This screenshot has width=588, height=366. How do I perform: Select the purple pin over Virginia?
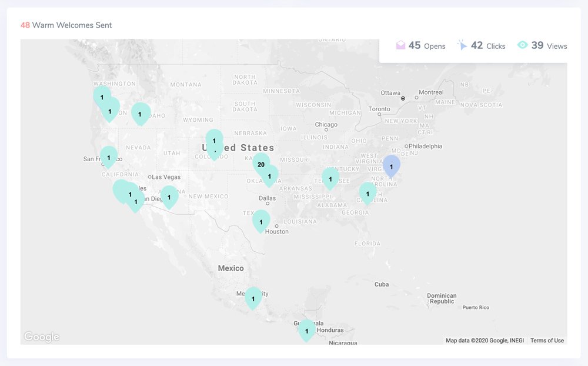click(390, 167)
